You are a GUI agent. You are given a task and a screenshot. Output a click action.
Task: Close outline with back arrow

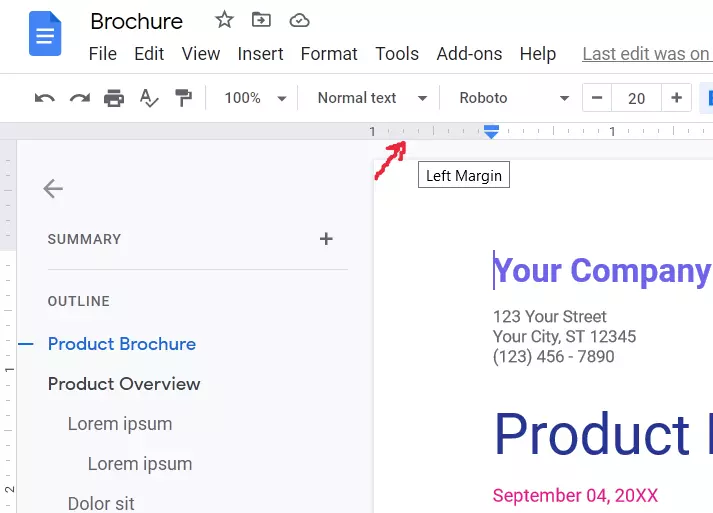[53, 188]
